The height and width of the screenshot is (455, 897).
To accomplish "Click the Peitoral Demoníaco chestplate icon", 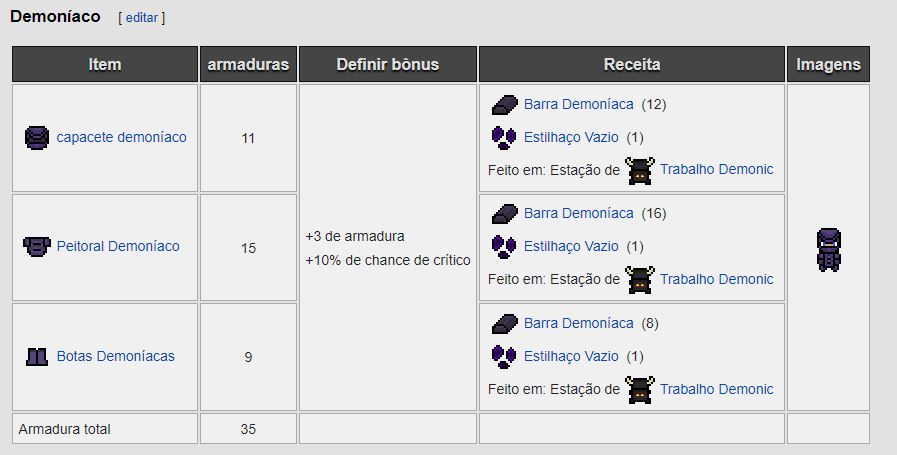I will click(x=36, y=246).
